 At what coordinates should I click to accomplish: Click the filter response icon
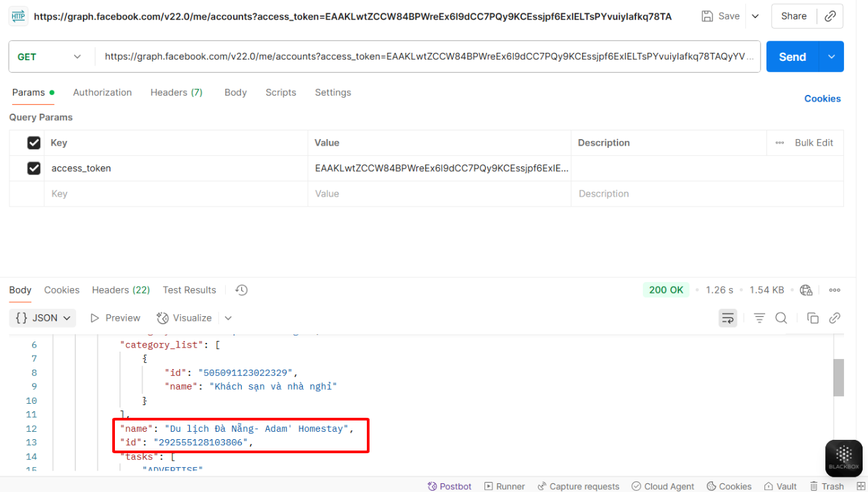(x=759, y=318)
